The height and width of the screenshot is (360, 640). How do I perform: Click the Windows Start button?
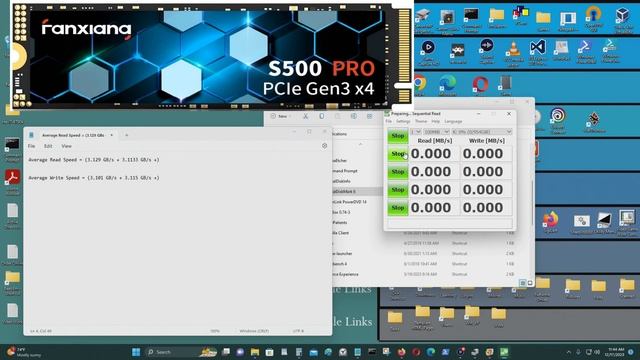[x=136, y=352]
